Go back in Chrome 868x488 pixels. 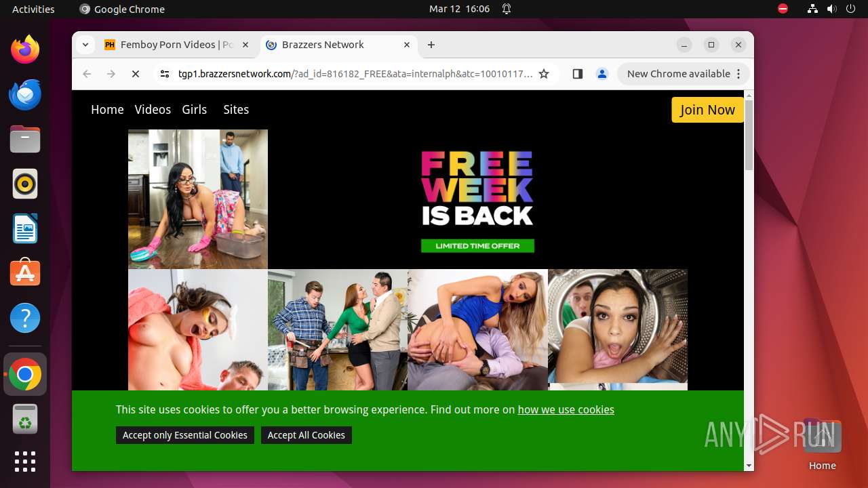point(87,74)
